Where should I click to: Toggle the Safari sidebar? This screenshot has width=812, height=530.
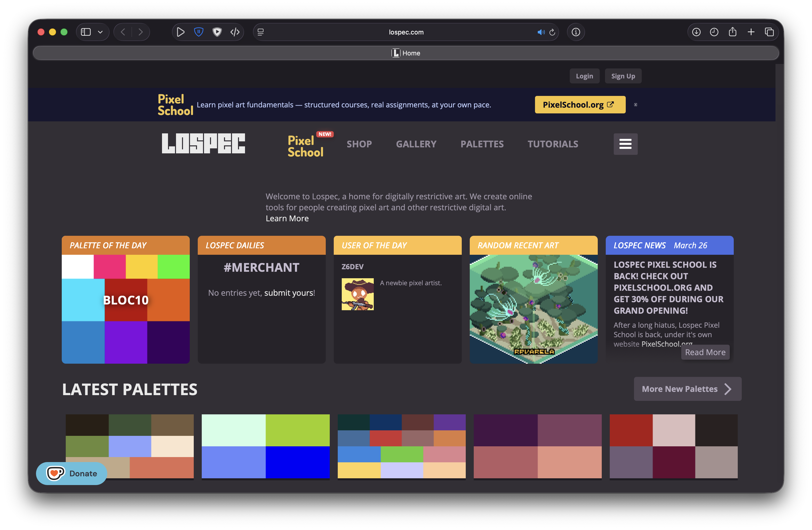pyautogui.click(x=86, y=32)
